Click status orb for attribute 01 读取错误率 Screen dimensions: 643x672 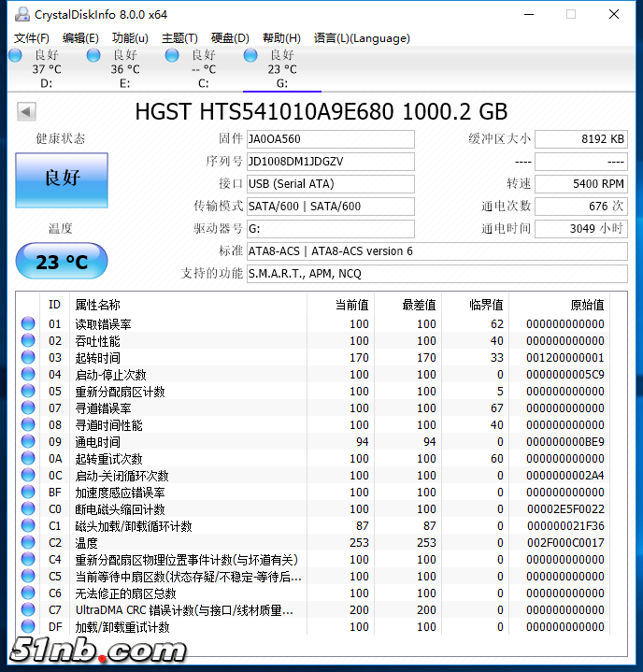pyautogui.click(x=28, y=324)
